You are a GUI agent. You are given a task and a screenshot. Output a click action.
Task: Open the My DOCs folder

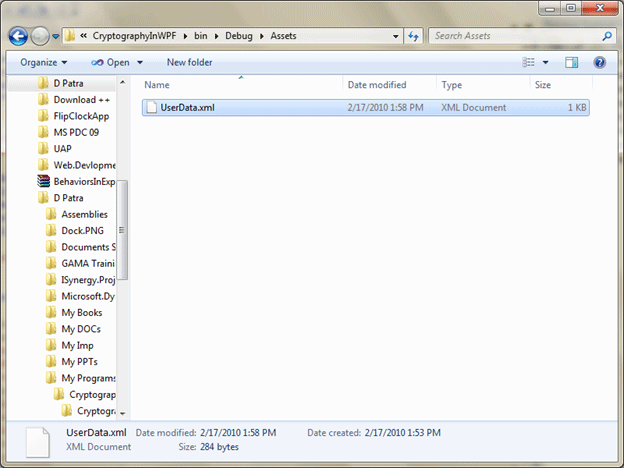pos(81,329)
